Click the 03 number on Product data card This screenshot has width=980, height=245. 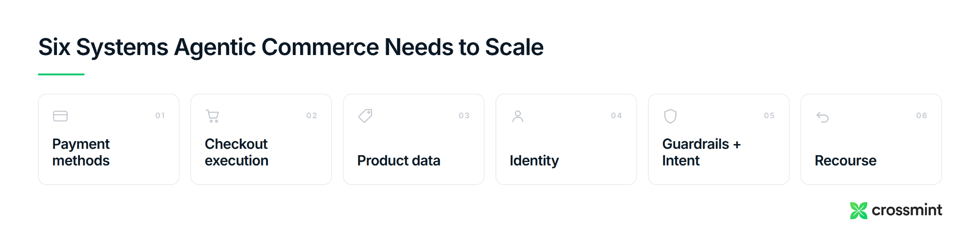pyautogui.click(x=464, y=115)
